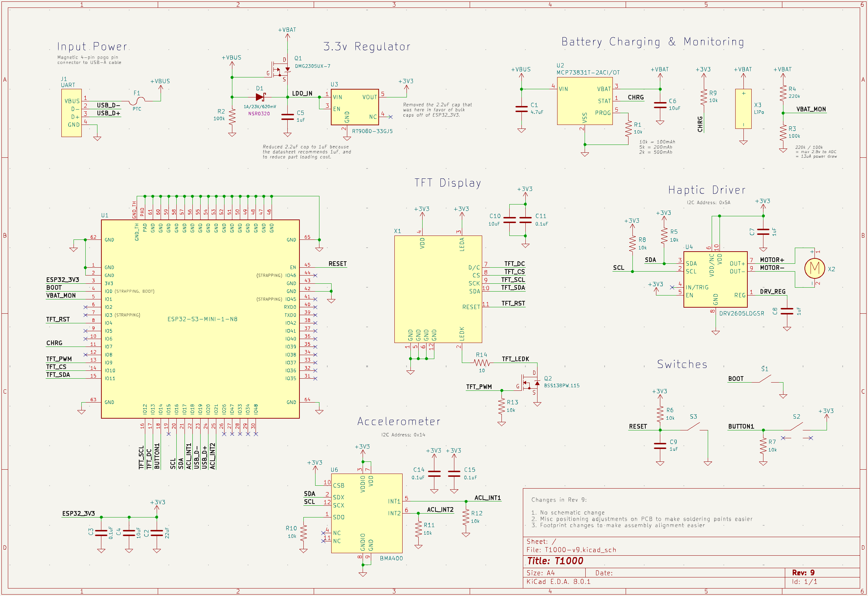Select capacitor C5 1uF

point(287,117)
